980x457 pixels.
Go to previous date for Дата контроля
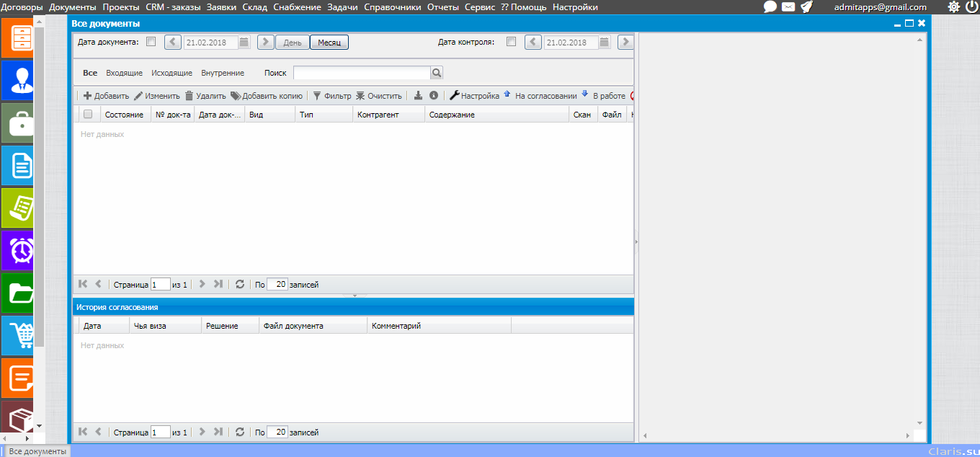point(533,42)
